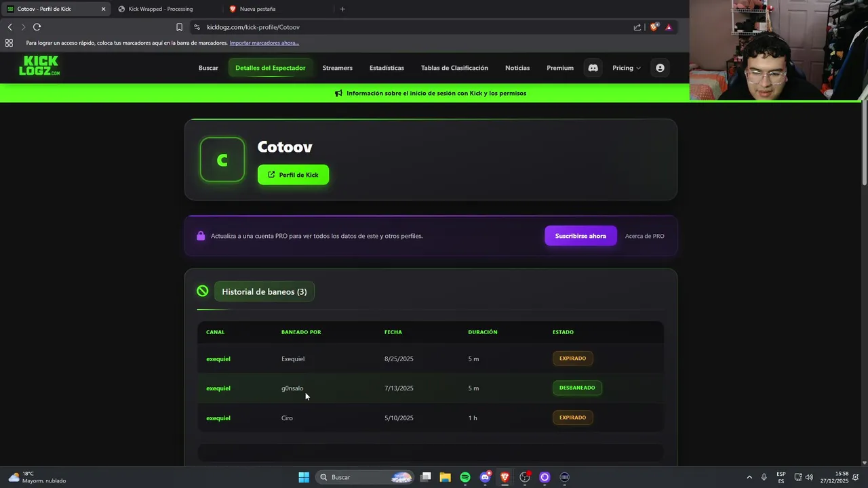Open the Brave browser taskbar icon

[505, 477]
